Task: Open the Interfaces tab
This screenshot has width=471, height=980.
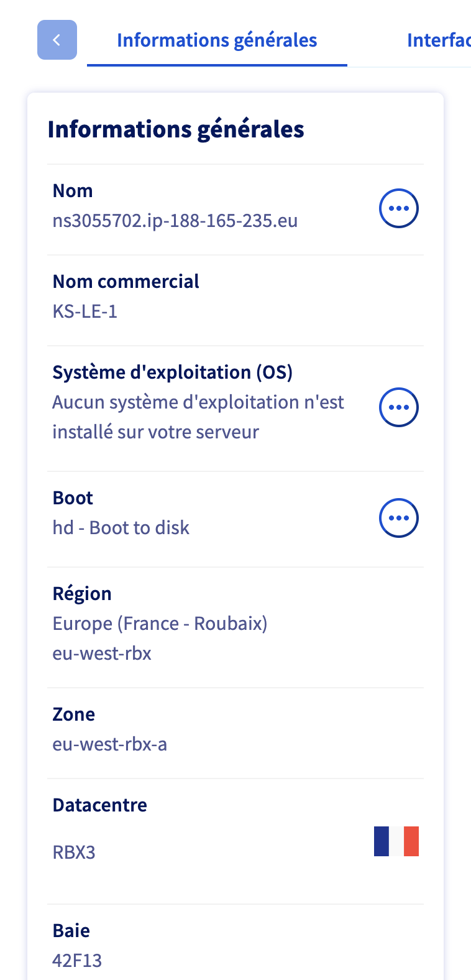Action: tap(438, 40)
